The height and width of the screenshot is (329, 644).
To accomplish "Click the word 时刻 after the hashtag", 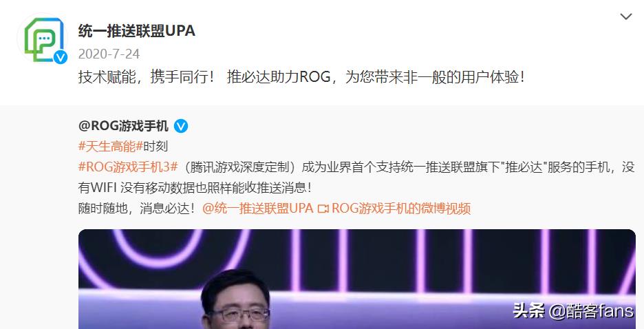I will click(155, 146).
